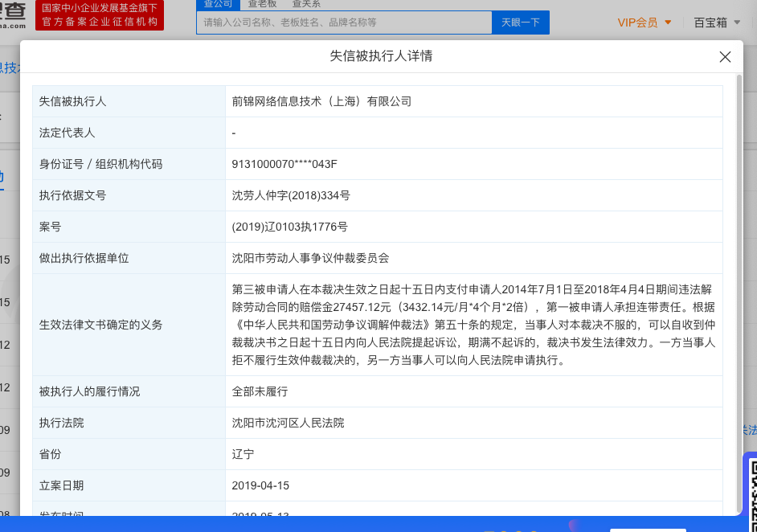Click the 案号 row label

50,227
